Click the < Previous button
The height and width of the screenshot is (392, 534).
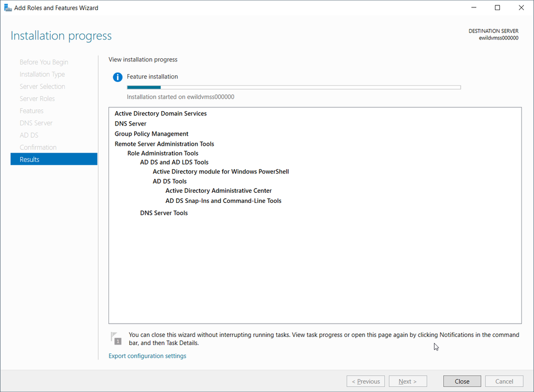(366, 381)
